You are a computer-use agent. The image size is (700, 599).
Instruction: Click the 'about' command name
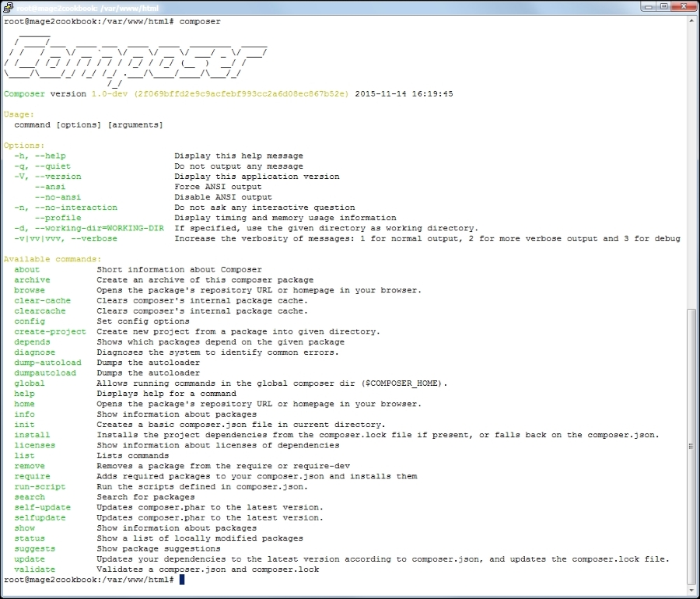(x=26, y=270)
